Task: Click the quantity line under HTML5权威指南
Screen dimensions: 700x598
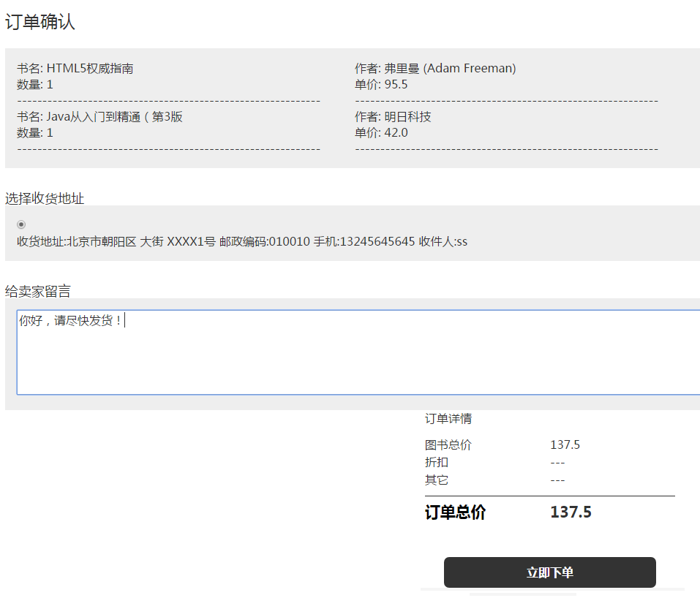Action: pyautogui.click(x=35, y=85)
